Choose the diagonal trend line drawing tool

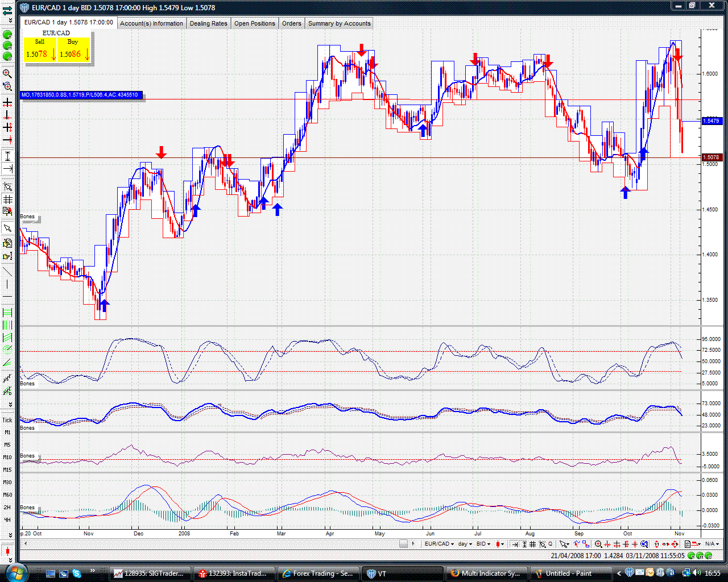(x=7, y=272)
